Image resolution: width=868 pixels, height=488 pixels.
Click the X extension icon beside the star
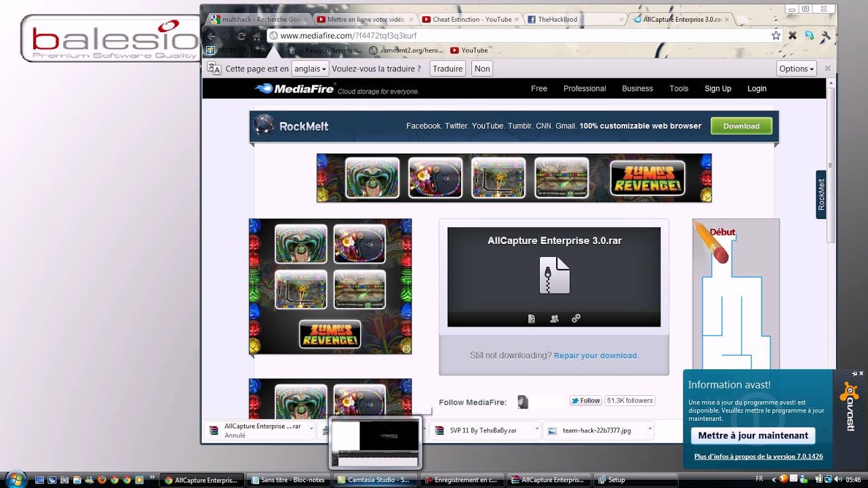click(x=793, y=36)
